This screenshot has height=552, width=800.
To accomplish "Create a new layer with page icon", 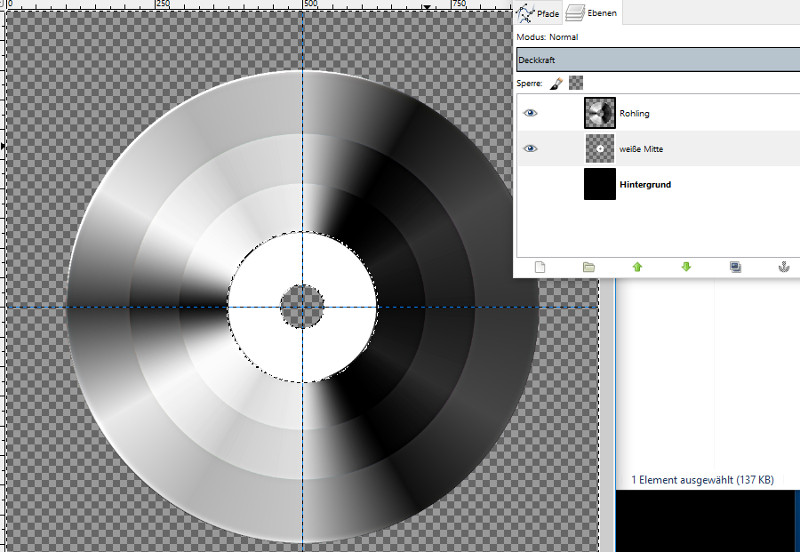I will click(540, 267).
